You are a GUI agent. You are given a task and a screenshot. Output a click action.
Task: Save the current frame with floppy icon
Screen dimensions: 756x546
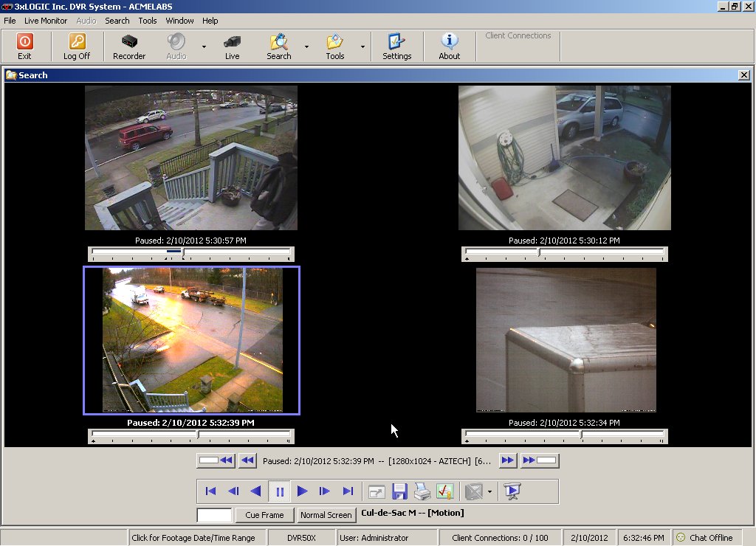coord(399,491)
